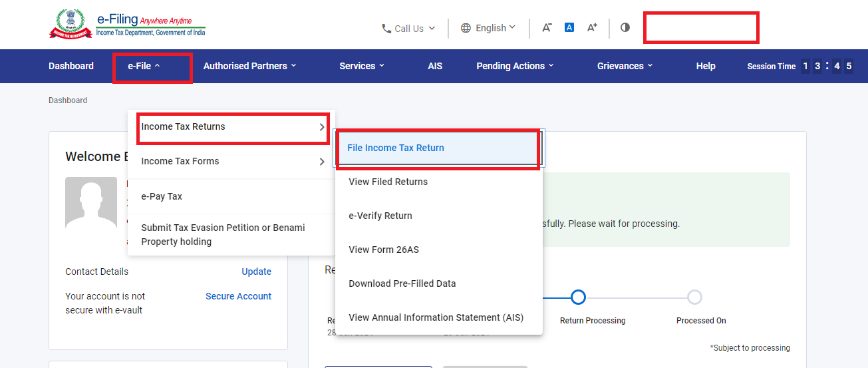The image size is (868, 368).
Task: Collapse the e-File menu
Action: [x=144, y=66]
